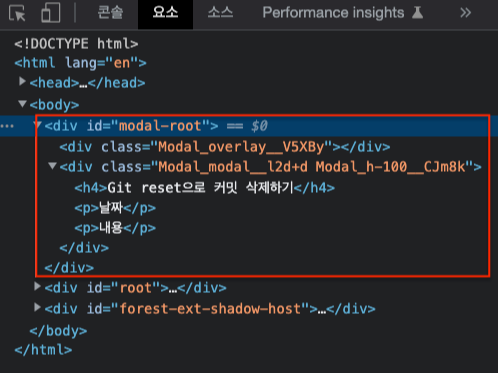This screenshot has height=373, width=498.
Task: Collapse the body element
Action: tap(22, 104)
